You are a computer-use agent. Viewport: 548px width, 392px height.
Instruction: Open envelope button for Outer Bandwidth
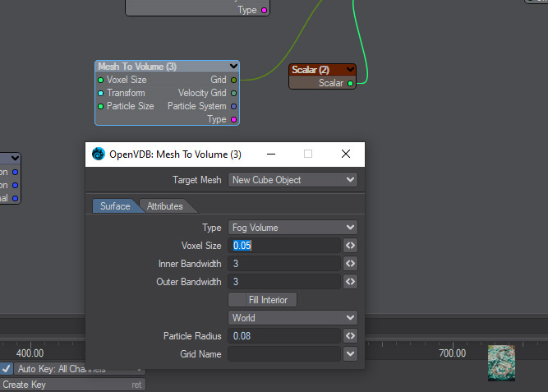[350, 282]
